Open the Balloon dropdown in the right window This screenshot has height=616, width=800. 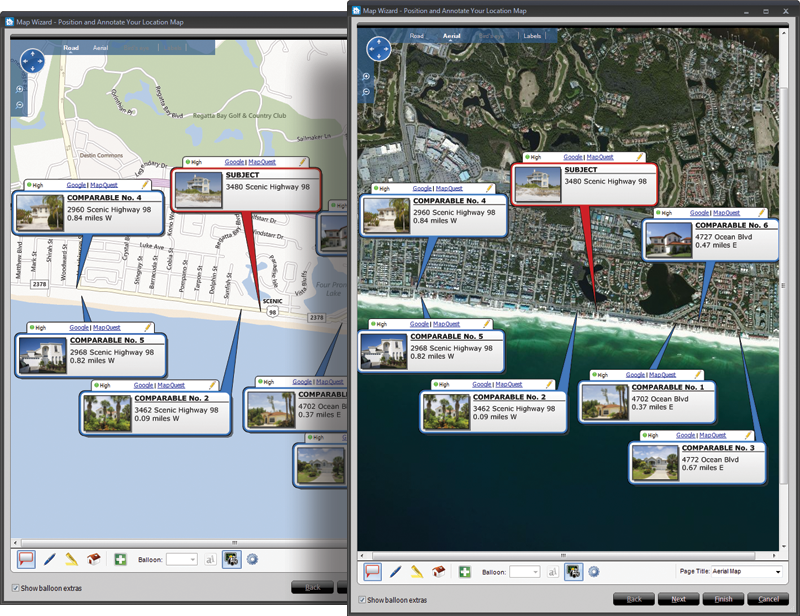[x=525, y=572]
